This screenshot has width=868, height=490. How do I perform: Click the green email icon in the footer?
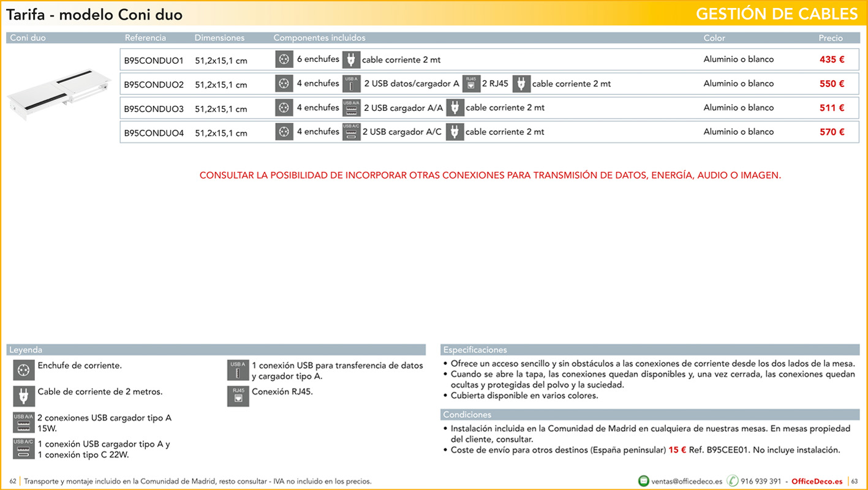643,481
